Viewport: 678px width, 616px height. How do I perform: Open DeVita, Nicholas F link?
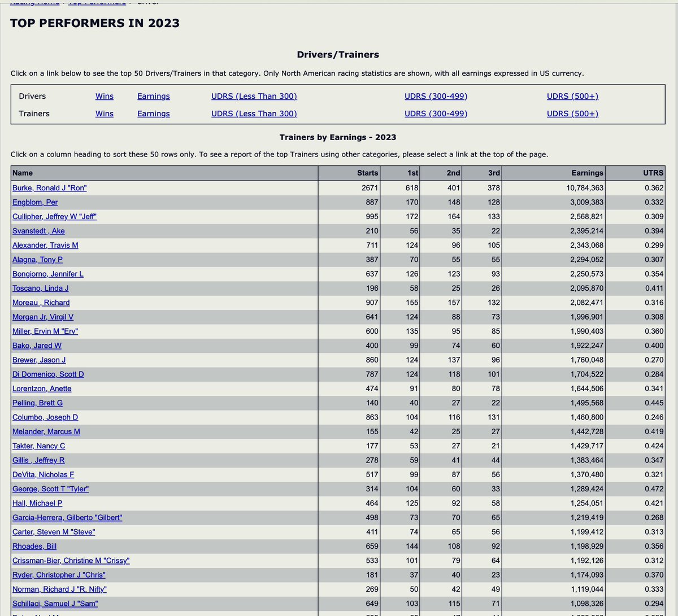pyautogui.click(x=43, y=474)
